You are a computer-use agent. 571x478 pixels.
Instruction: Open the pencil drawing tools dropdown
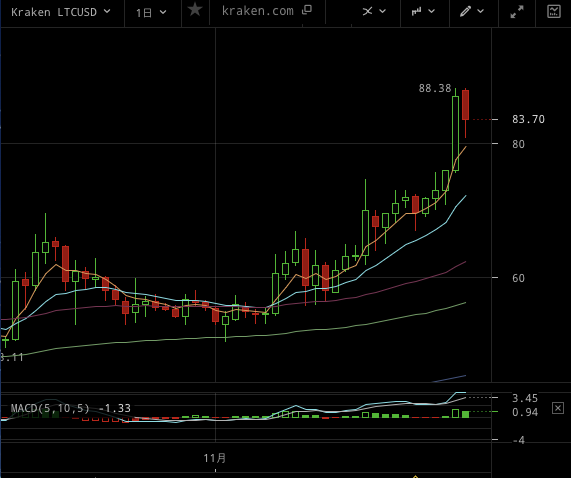[x=472, y=12]
